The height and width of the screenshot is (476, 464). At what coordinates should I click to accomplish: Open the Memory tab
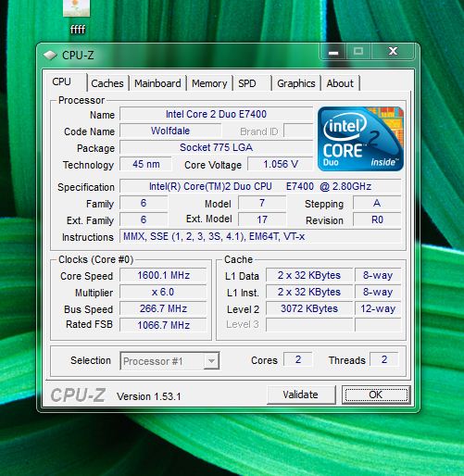coord(209,83)
